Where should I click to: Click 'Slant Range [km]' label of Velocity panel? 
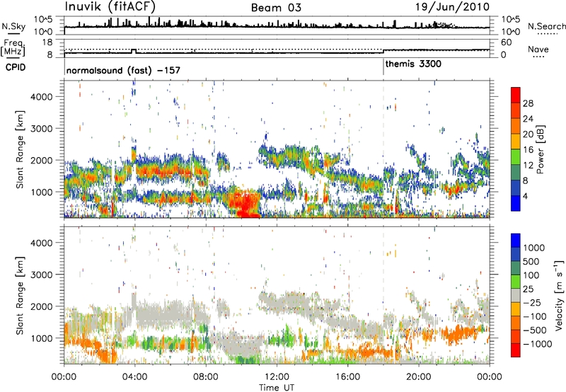21,295
